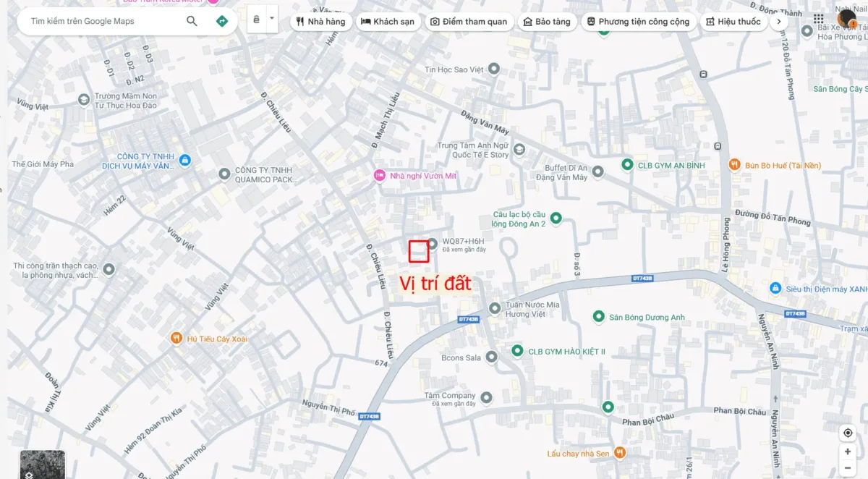Select the Hủ Tiếu Cây Xoài restaurant pin
The width and height of the screenshot is (868, 479).
click(x=176, y=338)
